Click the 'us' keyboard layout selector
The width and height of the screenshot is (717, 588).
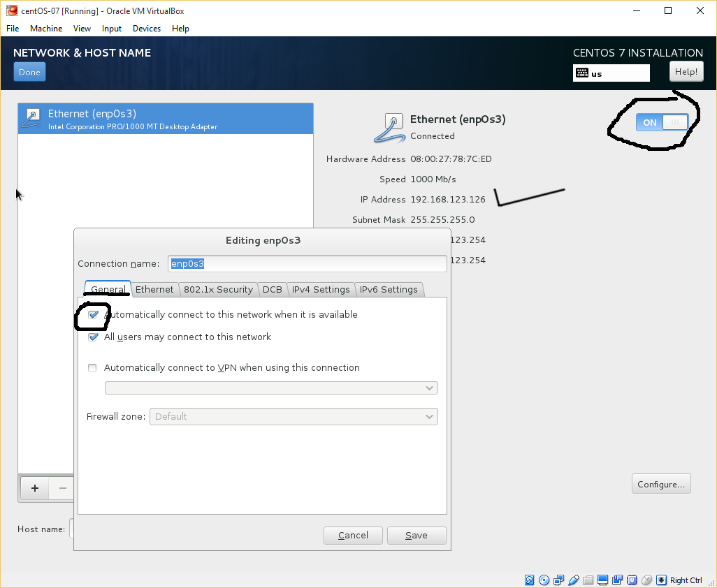point(611,73)
